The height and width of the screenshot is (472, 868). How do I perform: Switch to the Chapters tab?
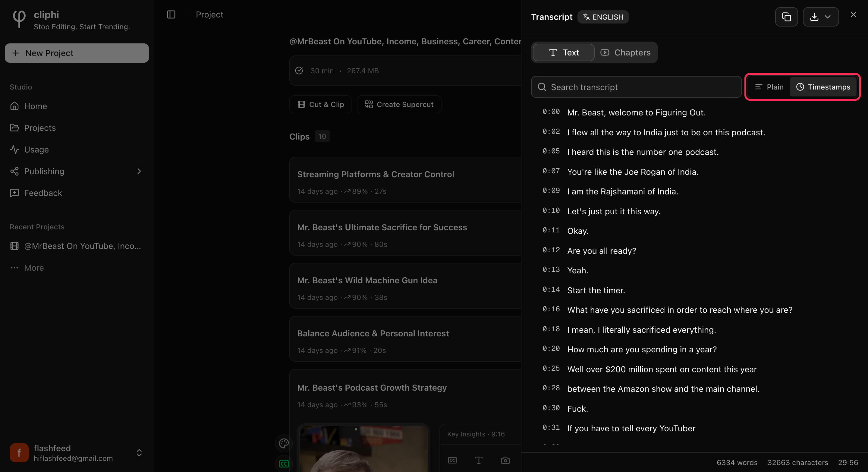(625, 52)
